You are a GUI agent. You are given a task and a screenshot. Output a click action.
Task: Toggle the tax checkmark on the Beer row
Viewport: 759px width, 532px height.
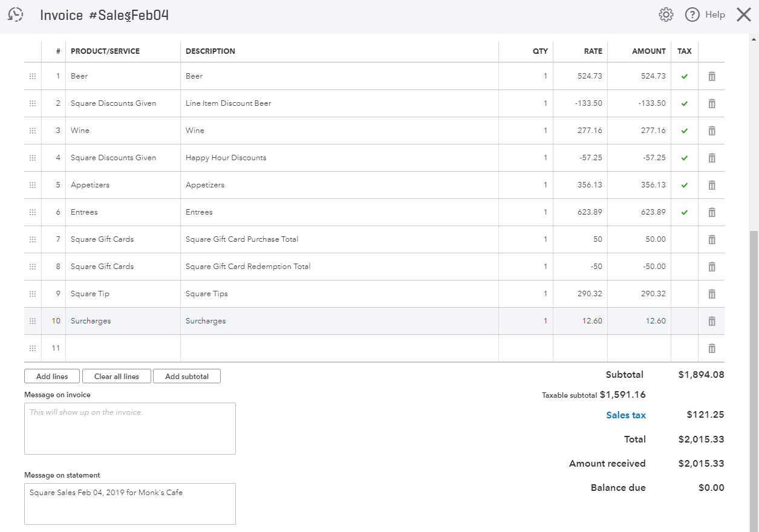click(685, 76)
